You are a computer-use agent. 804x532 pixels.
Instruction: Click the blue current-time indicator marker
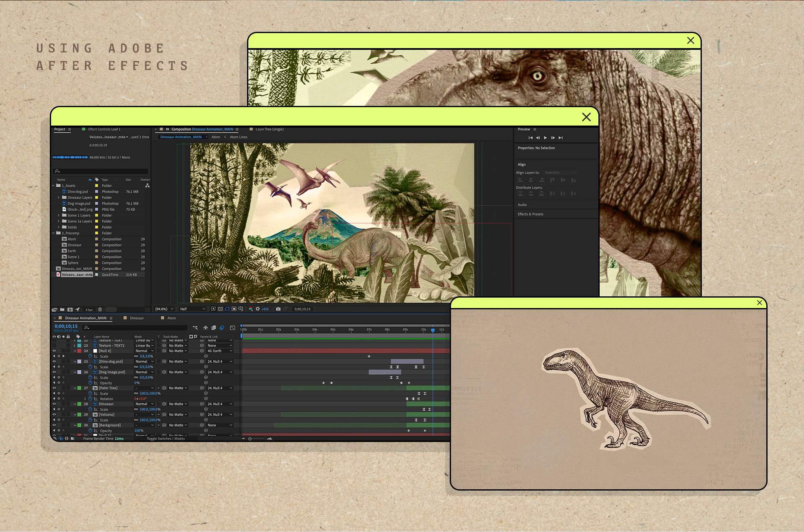[x=433, y=330]
